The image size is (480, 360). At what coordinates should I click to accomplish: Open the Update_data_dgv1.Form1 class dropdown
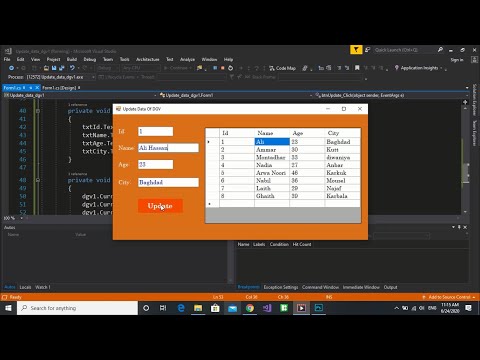click(x=236, y=95)
